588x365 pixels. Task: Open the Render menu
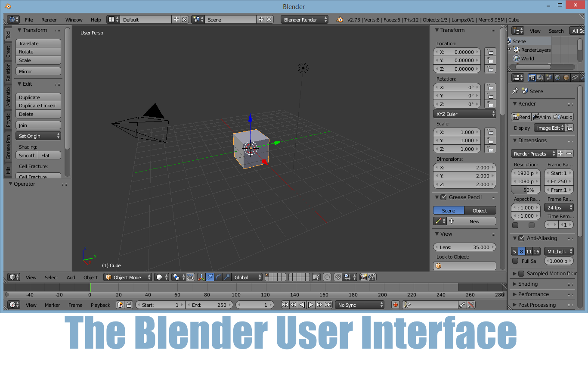coord(49,19)
